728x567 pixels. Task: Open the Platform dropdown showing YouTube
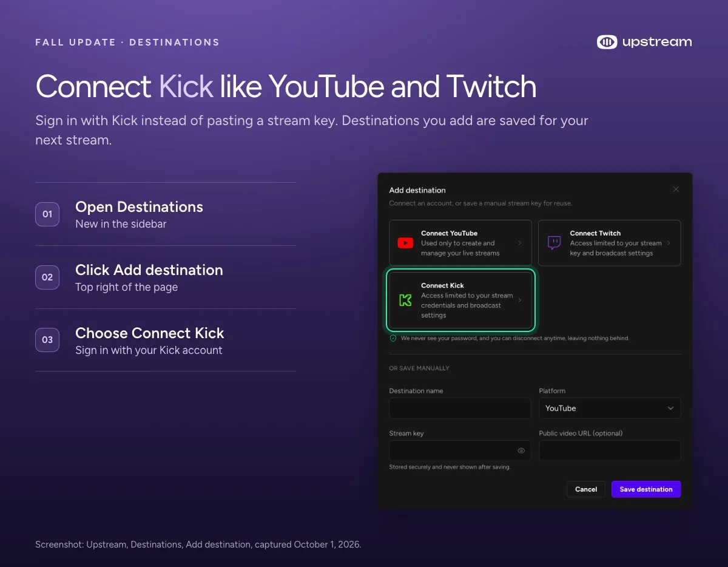click(x=610, y=408)
